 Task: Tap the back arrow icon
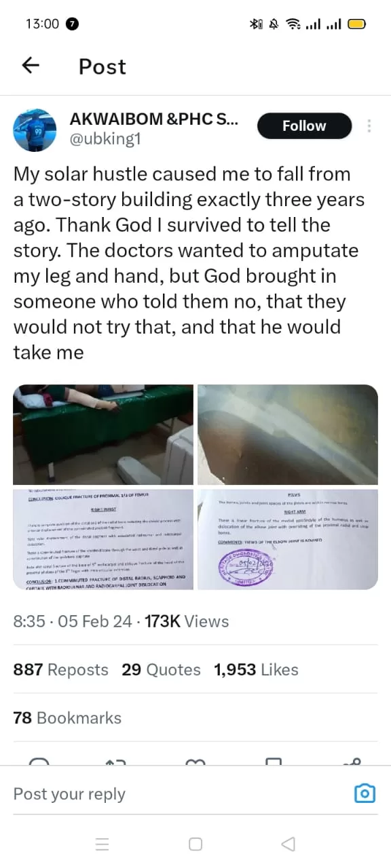point(31,66)
